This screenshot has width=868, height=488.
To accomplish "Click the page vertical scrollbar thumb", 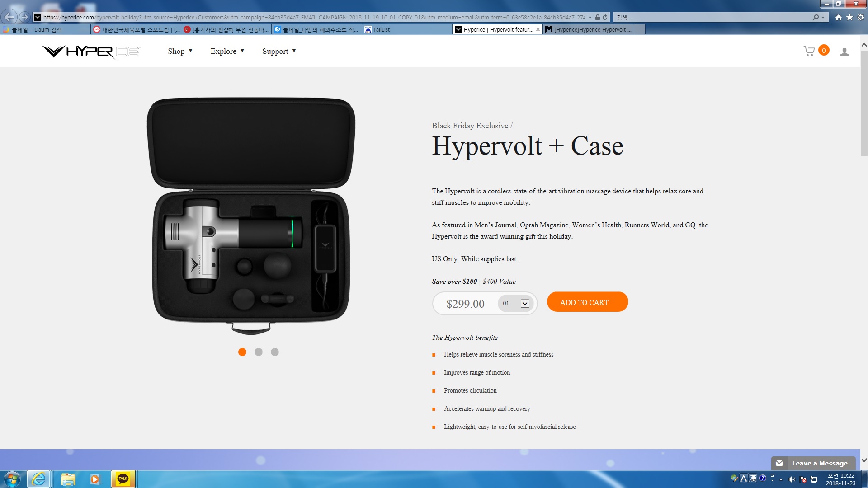I will click(x=864, y=103).
